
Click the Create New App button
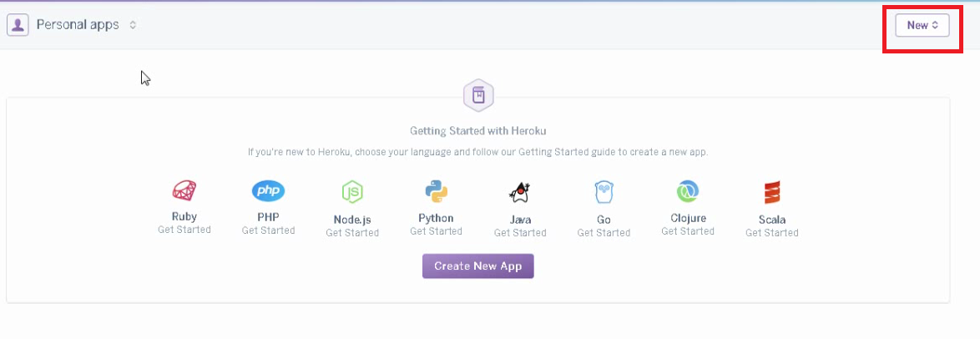pos(477,266)
